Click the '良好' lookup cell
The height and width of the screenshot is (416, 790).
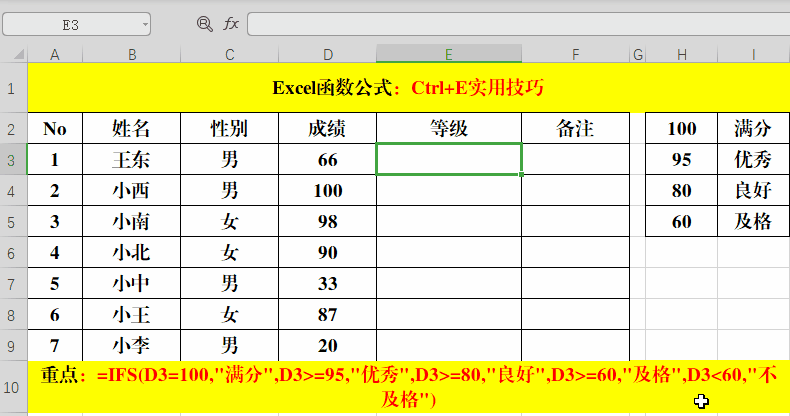pyautogui.click(x=754, y=191)
